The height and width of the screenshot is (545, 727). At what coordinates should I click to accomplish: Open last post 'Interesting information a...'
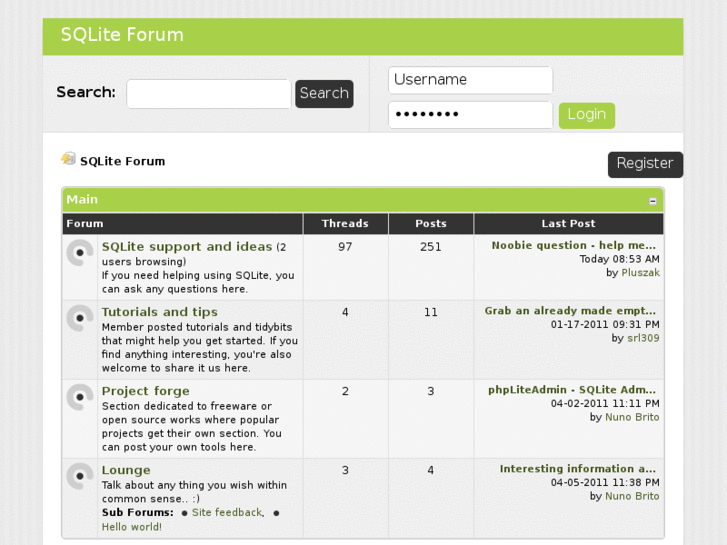[x=578, y=468]
